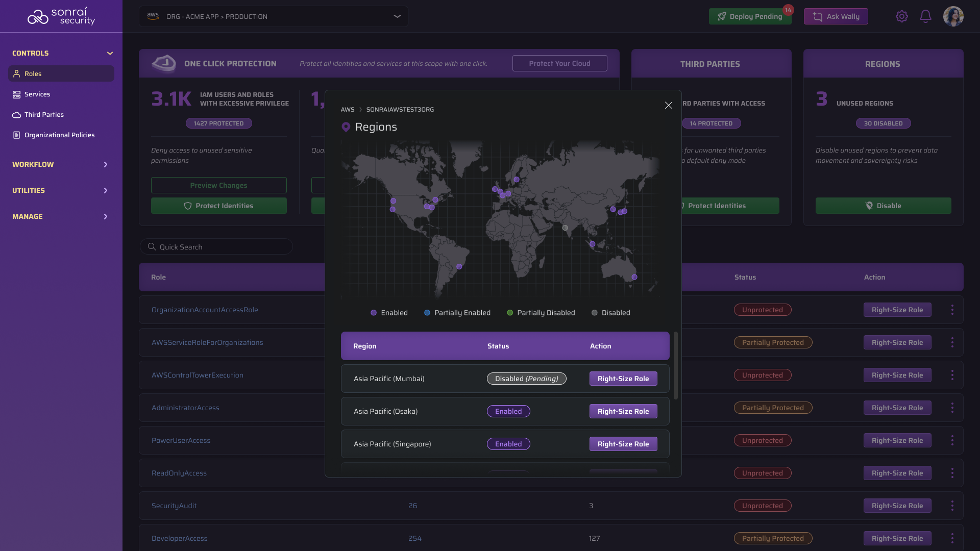Click the Quick Search magnifier icon
The width and height of the screenshot is (980, 551).
(x=152, y=246)
